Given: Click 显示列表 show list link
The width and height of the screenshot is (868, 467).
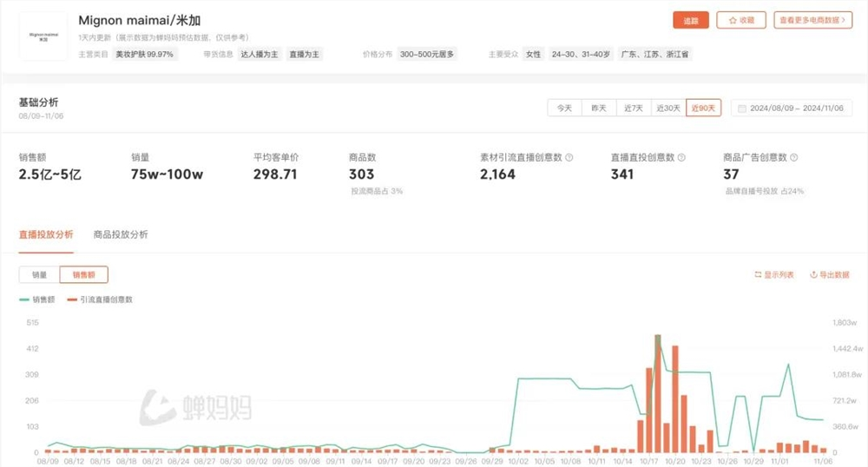Looking at the screenshot, I should click(x=774, y=274).
